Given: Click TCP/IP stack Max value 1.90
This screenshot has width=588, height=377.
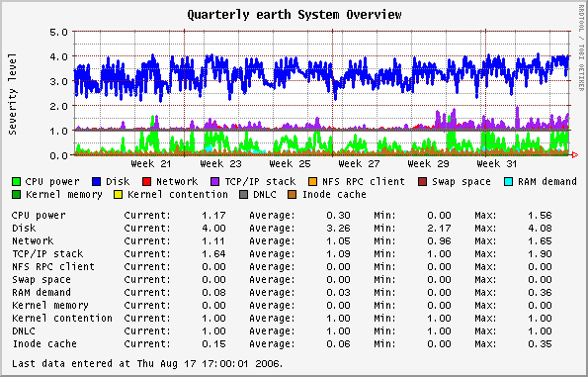Looking at the screenshot, I should [540, 254].
